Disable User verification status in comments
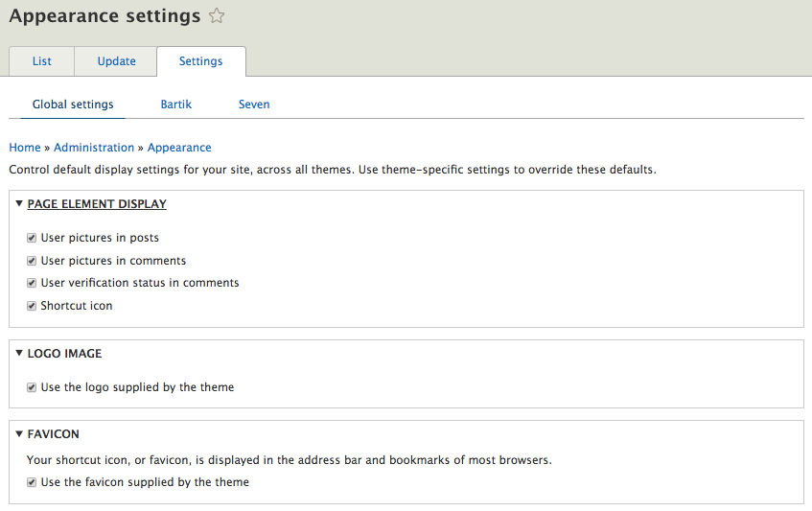The height and width of the screenshot is (511, 812). click(32, 284)
